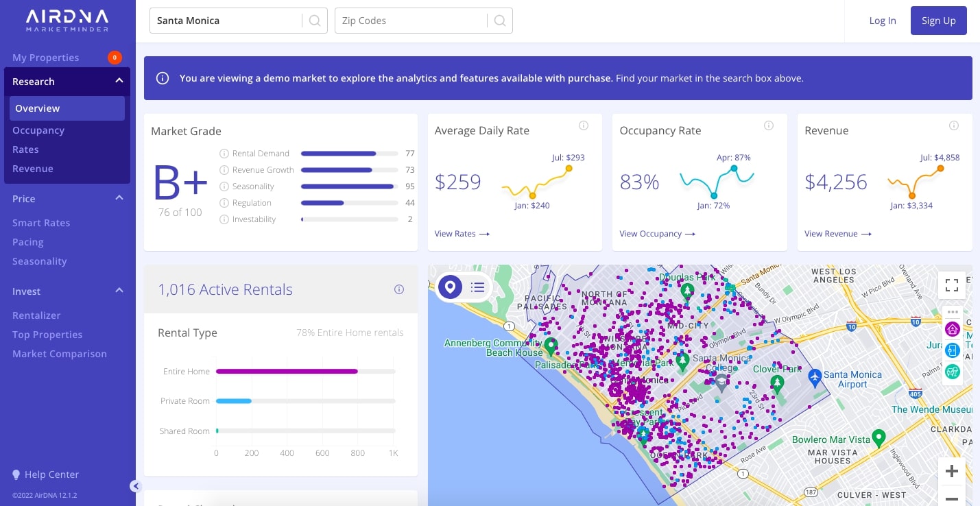This screenshot has width=980, height=506.
Task: Click the magnifying glass in market search
Action: (x=314, y=21)
